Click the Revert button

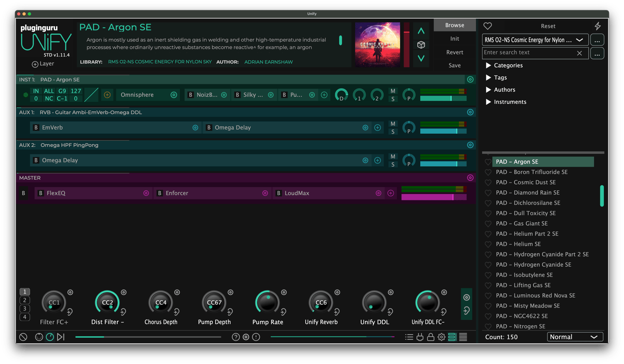454,52
